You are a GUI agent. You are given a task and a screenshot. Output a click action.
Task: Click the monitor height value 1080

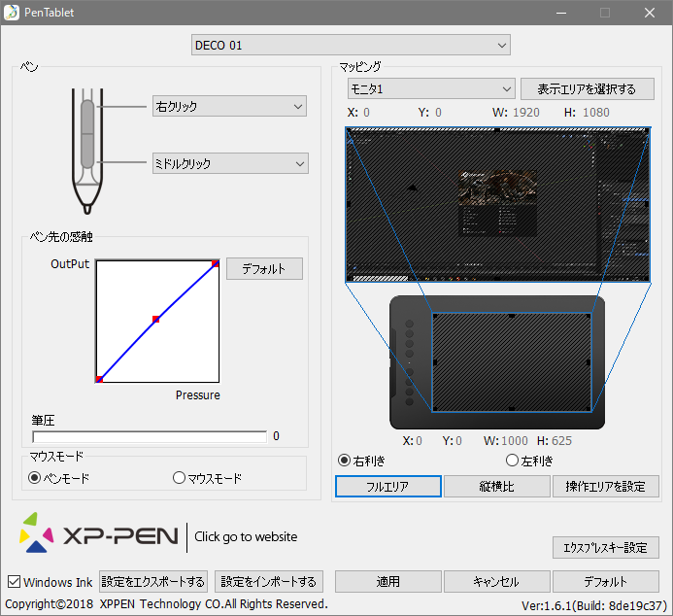click(x=596, y=113)
